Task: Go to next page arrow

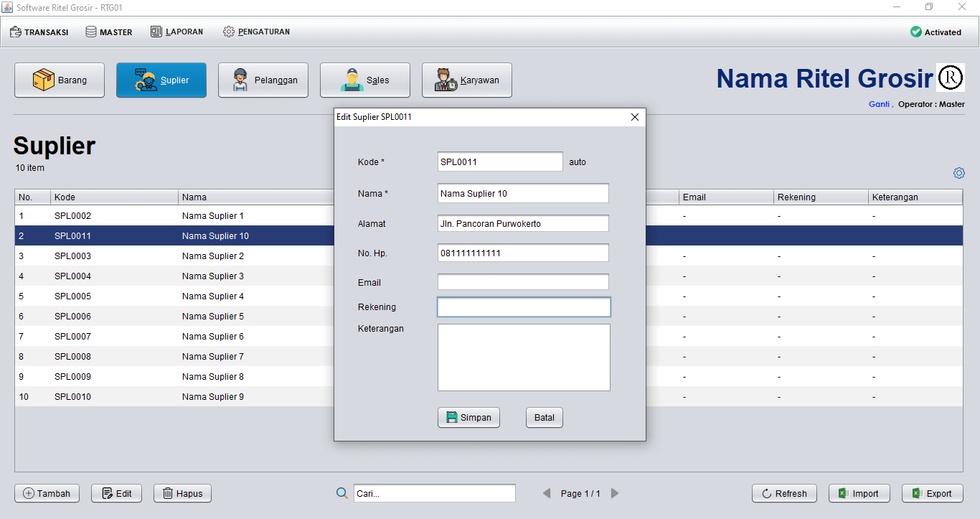Action: (615, 493)
